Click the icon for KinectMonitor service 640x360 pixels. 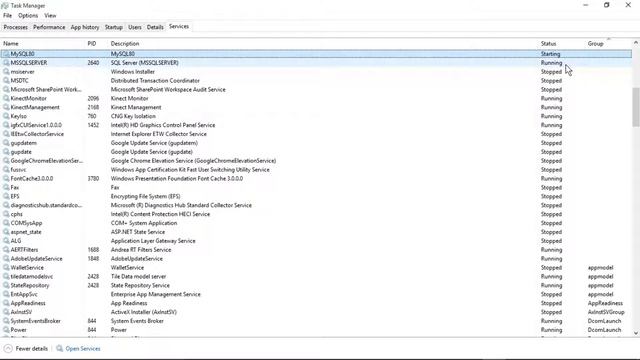coord(6,98)
